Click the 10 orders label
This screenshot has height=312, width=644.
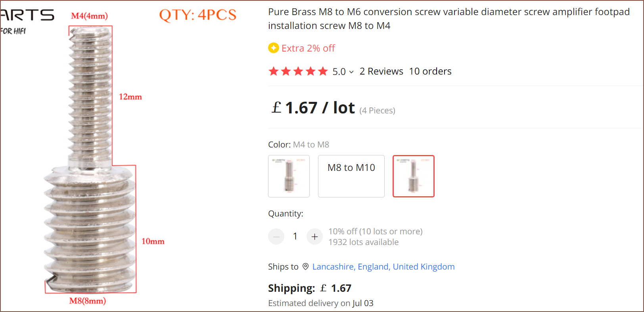[x=430, y=71]
